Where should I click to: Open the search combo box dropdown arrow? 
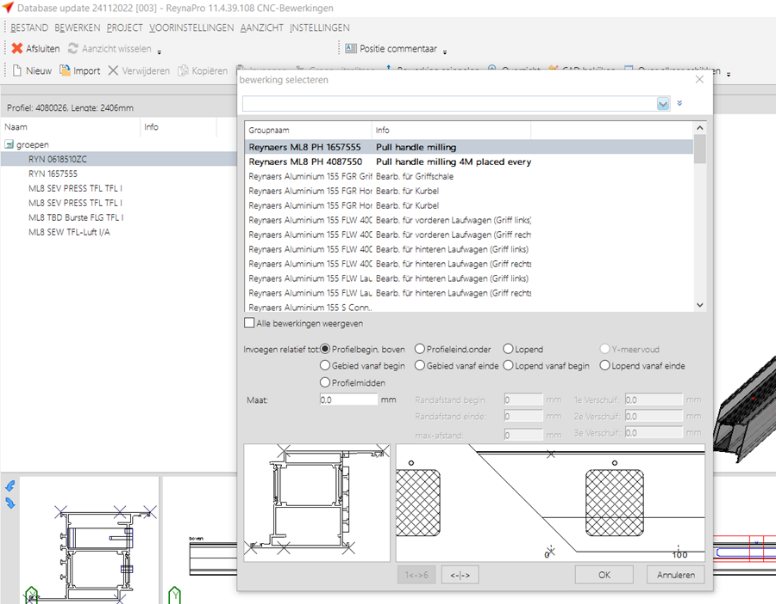pyautogui.click(x=663, y=103)
